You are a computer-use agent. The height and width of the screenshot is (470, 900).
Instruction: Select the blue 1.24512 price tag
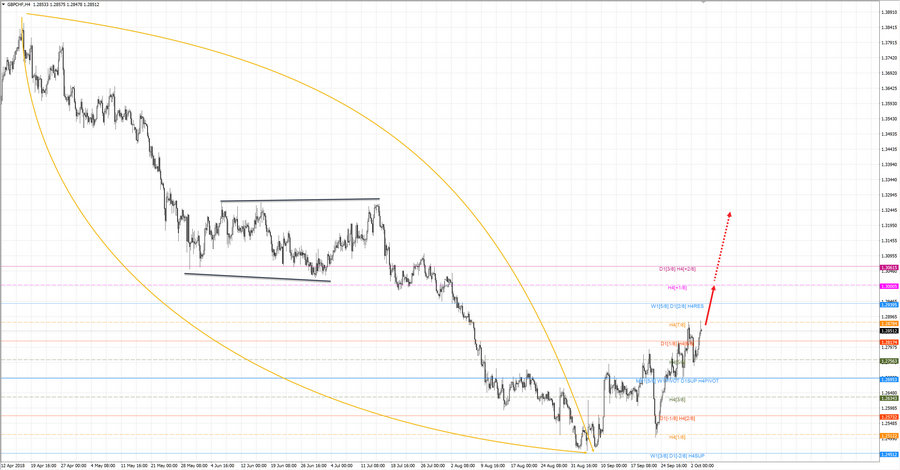[889, 455]
